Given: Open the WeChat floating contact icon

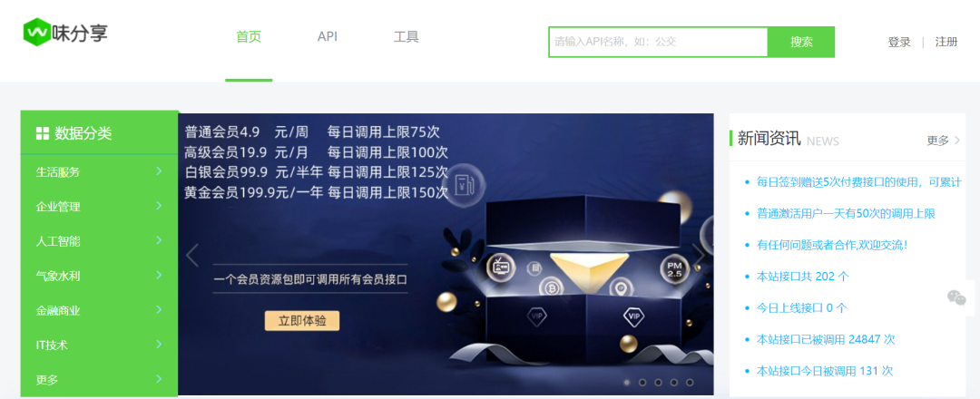Looking at the screenshot, I should (956, 297).
